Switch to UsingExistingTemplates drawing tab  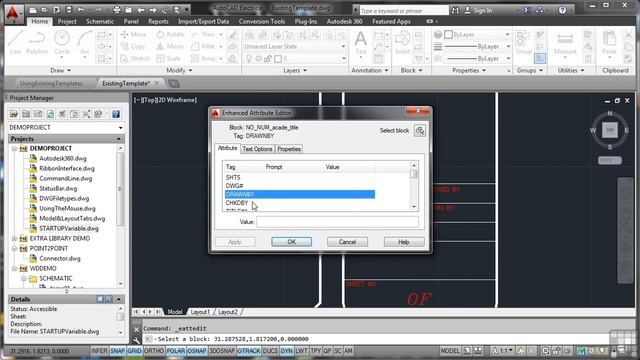point(51,83)
